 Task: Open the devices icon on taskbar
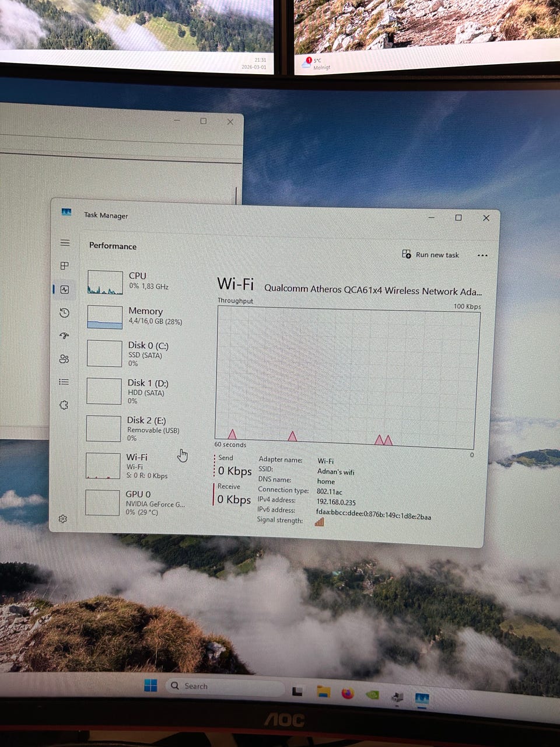[x=398, y=697]
